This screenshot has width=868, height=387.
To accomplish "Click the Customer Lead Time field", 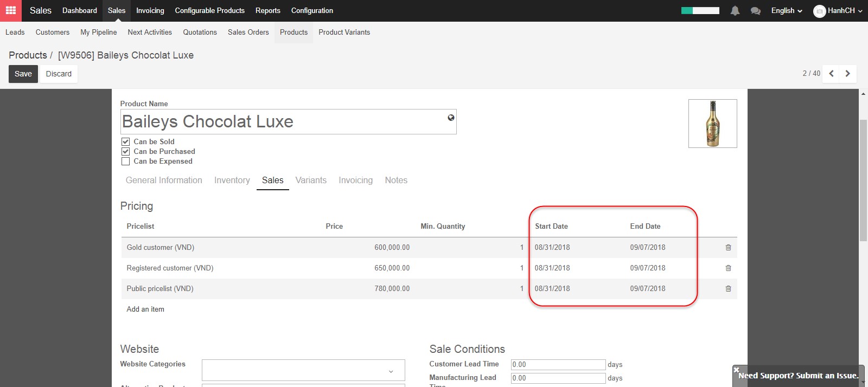I will click(558, 365).
